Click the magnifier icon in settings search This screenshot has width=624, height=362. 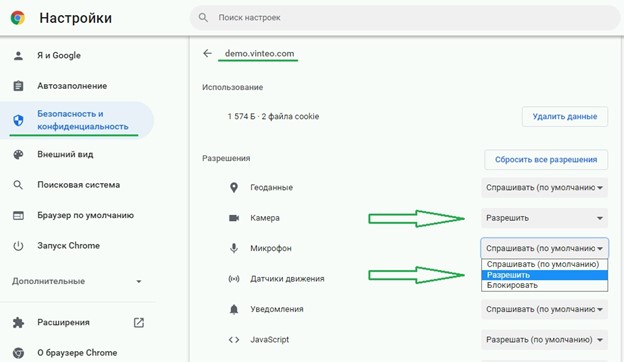203,18
